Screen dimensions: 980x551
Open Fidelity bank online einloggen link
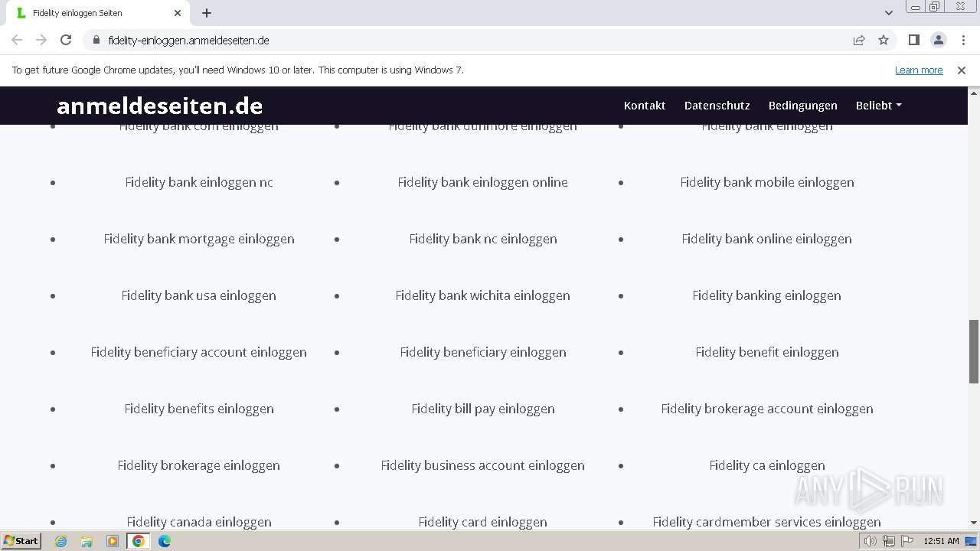click(767, 239)
